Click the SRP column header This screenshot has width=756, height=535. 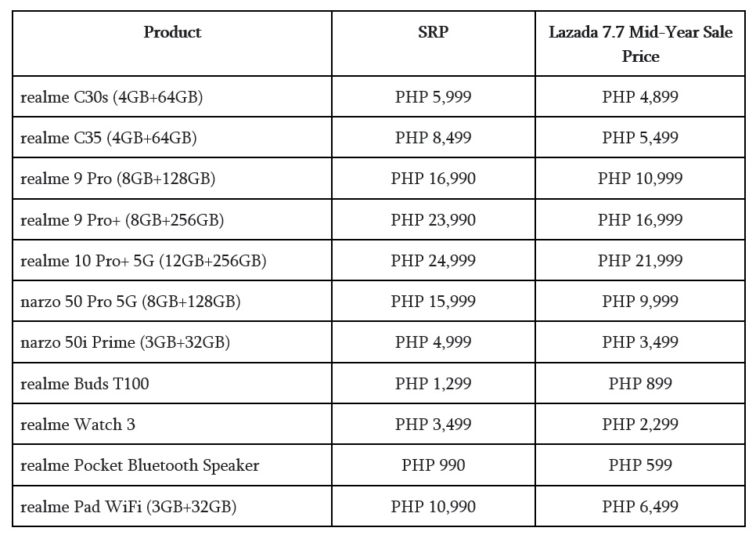pyautogui.click(x=433, y=32)
